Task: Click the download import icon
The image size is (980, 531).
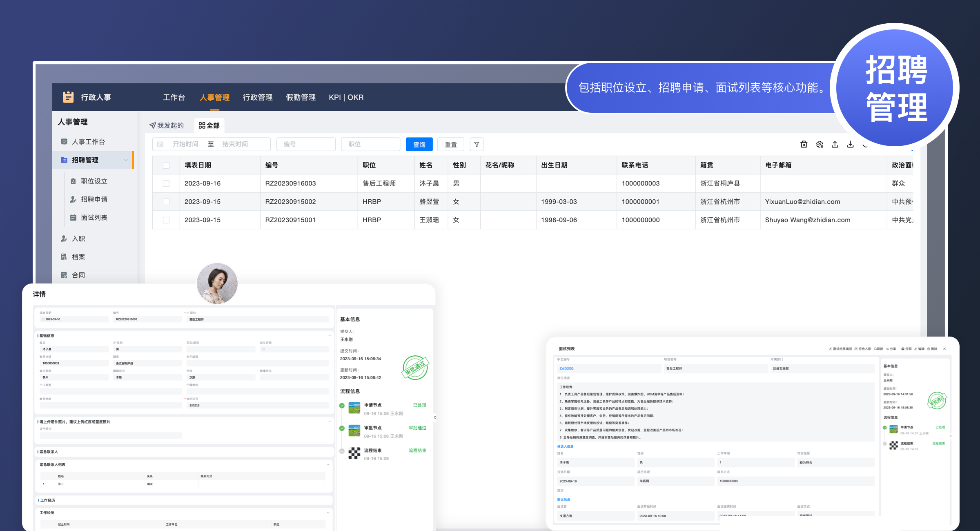Action: coord(850,144)
